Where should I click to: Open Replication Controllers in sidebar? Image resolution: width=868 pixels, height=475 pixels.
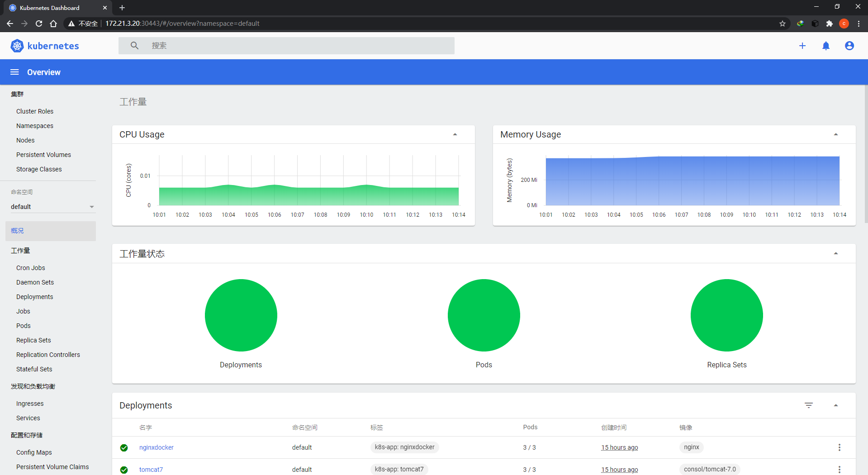pos(48,355)
